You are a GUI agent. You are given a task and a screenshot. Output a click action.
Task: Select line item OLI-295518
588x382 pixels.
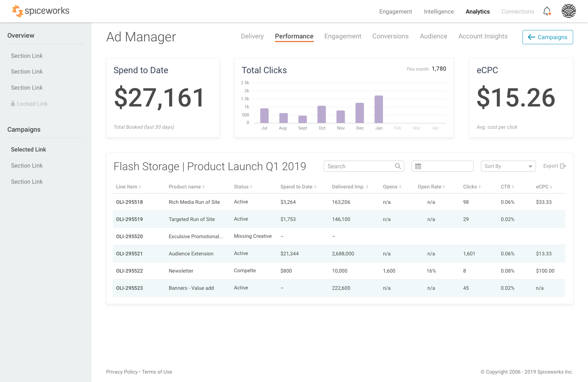pos(129,202)
